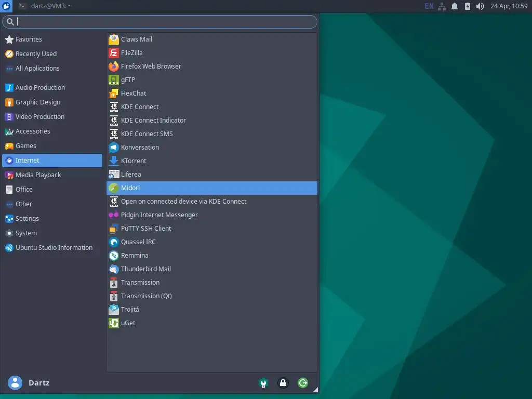Open the Audio Production category
Image resolution: width=532 pixels, height=399 pixels.
click(52, 87)
